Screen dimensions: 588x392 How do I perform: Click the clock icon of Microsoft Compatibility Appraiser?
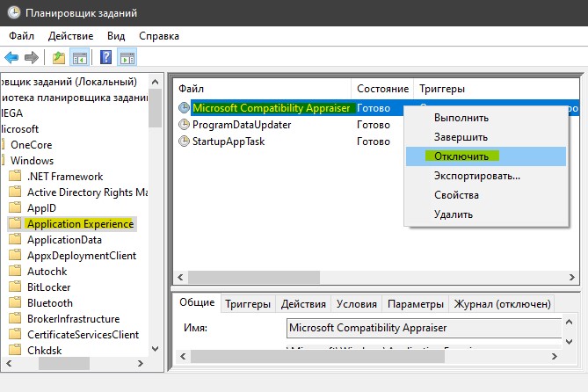(x=184, y=108)
